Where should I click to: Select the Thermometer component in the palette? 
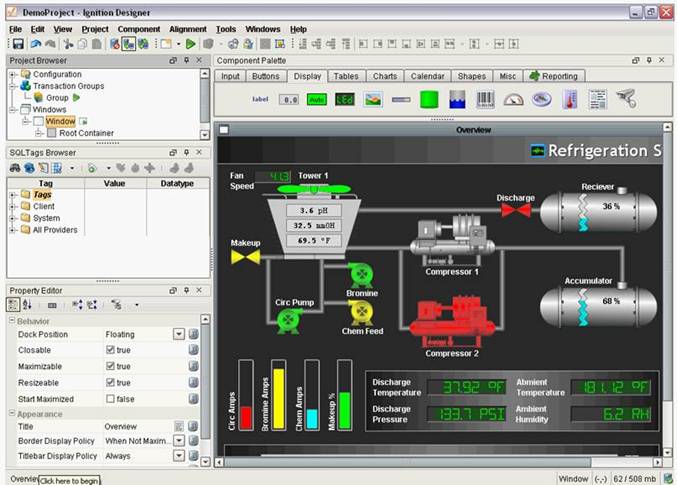[569, 99]
